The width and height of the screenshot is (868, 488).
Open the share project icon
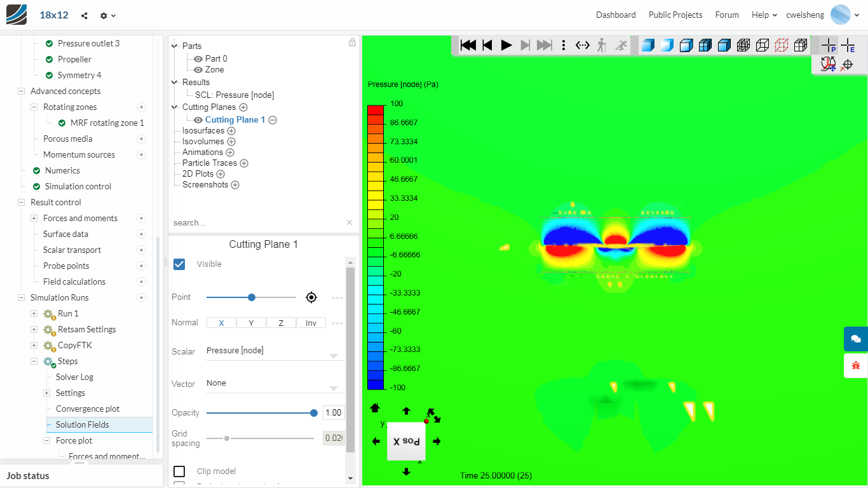coord(85,15)
